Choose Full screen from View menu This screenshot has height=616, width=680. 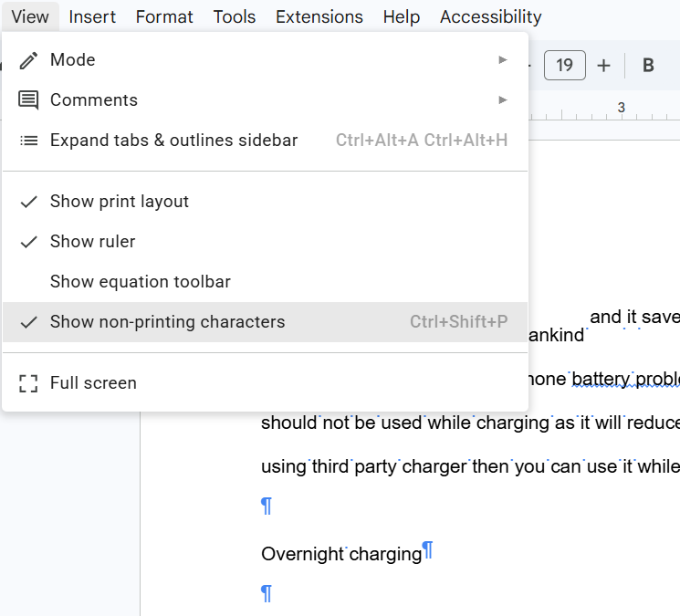coord(265,383)
